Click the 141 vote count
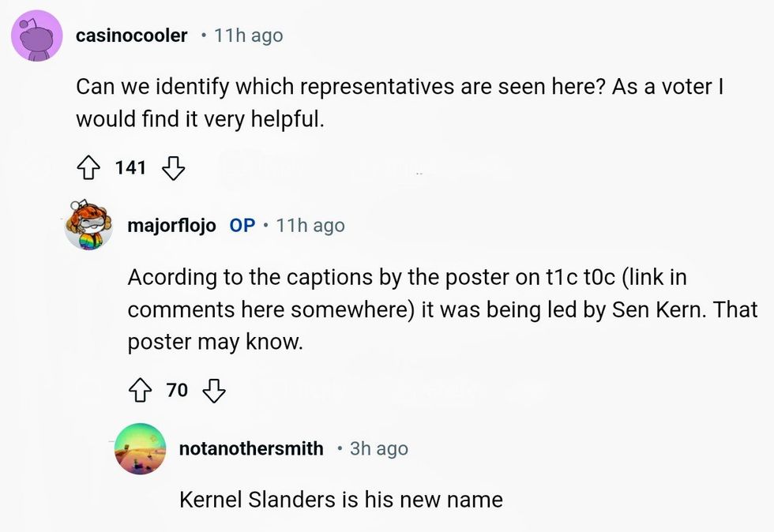This screenshot has height=532, width=774. click(130, 167)
